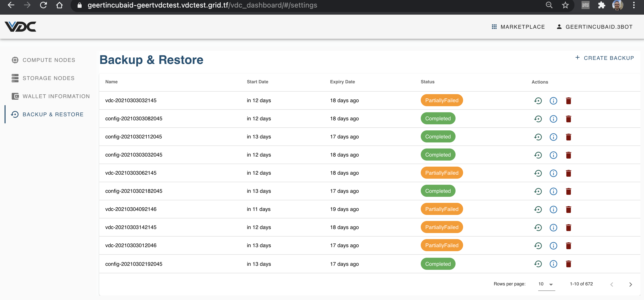Click the PartiallyFailed status badge of vdc-20210303062145

click(x=442, y=173)
